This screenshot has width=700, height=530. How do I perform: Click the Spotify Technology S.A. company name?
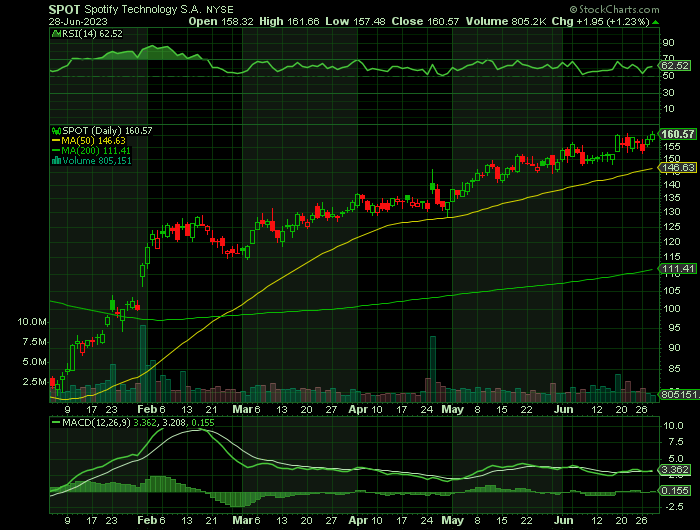pyautogui.click(x=143, y=9)
